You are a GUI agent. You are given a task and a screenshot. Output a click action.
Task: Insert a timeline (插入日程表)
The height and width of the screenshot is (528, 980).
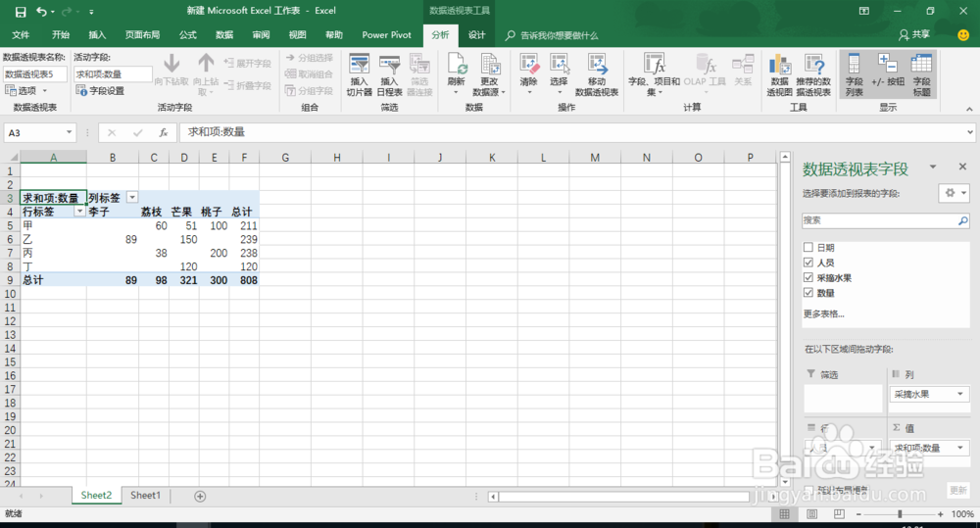coord(389,75)
